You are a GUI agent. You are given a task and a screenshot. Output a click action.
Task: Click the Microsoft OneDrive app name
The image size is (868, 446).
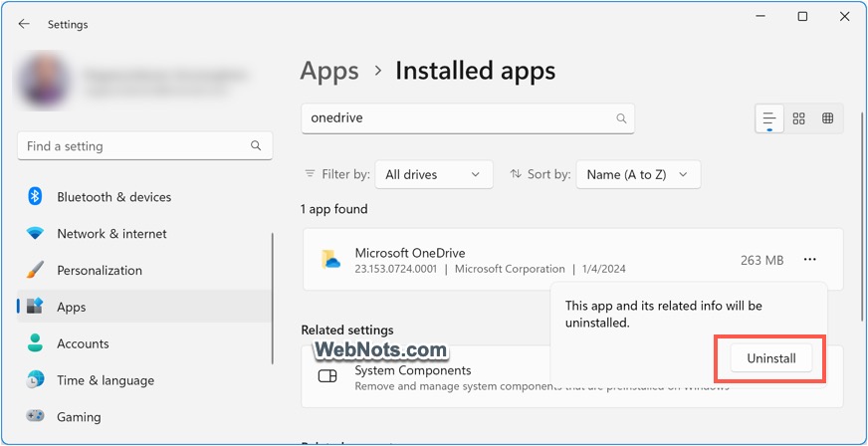coord(410,253)
